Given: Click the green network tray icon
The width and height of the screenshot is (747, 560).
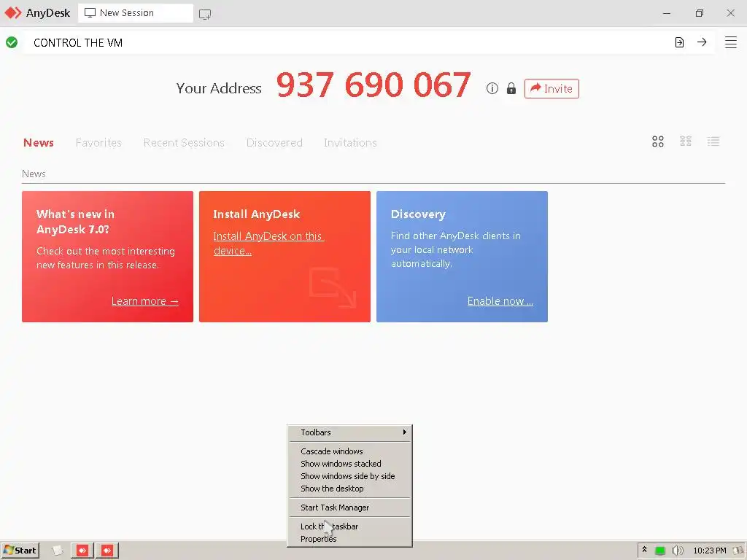Looking at the screenshot, I should [x=659, y=551].
